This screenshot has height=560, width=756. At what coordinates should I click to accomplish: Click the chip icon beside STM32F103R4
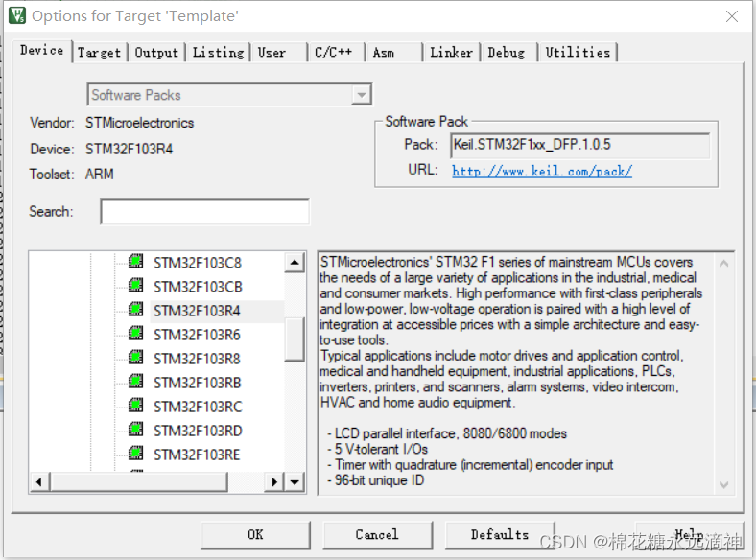136,310
